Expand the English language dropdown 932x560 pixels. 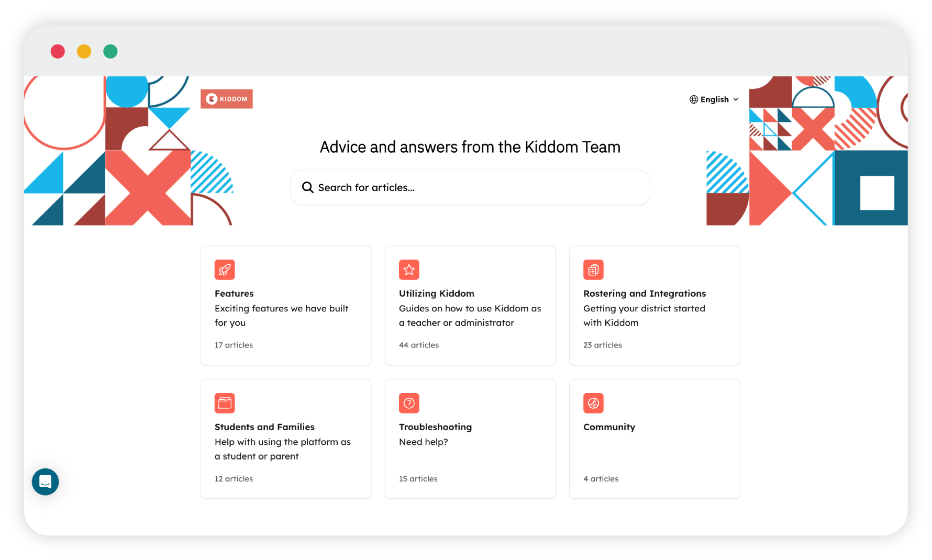pos(714,99)
